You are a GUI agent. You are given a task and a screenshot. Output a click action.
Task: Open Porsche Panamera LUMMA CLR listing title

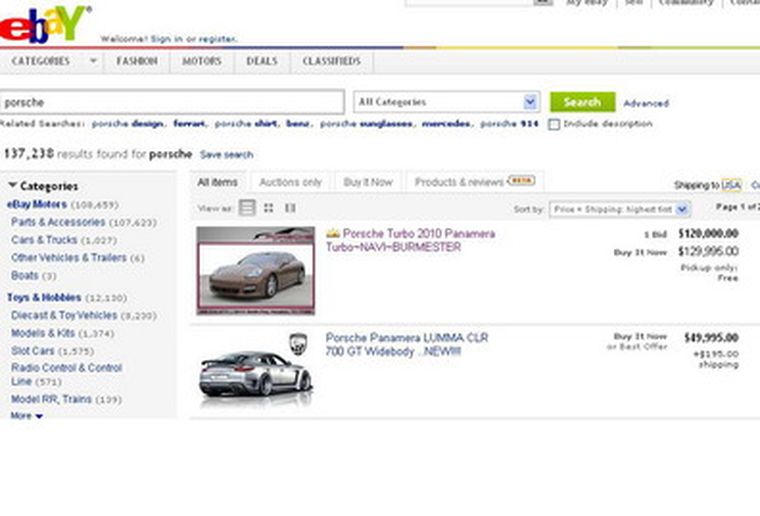coord(407,344)
